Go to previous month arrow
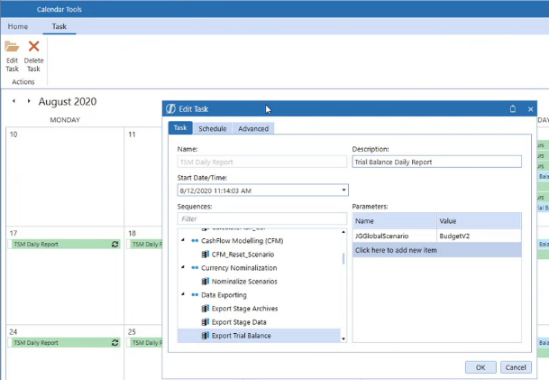The image size is (549, 380). [14, 101]
